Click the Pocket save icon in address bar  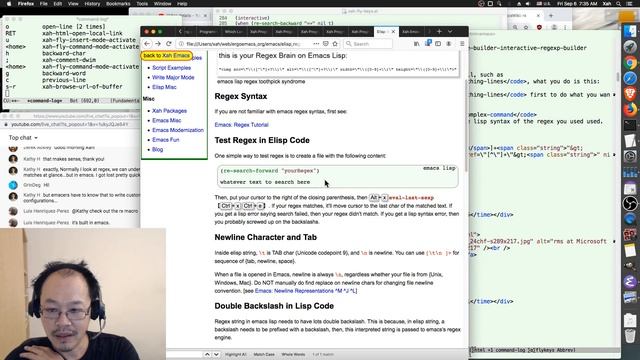pyautogui.click(x=326, y=44)
